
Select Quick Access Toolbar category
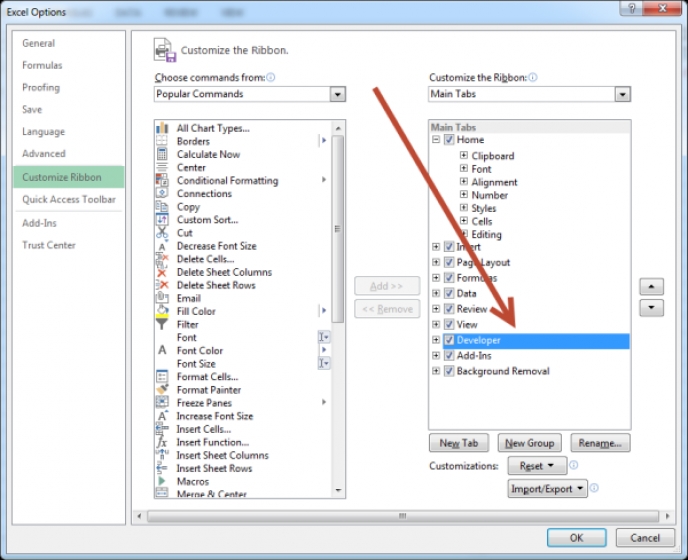click(69, 199)
